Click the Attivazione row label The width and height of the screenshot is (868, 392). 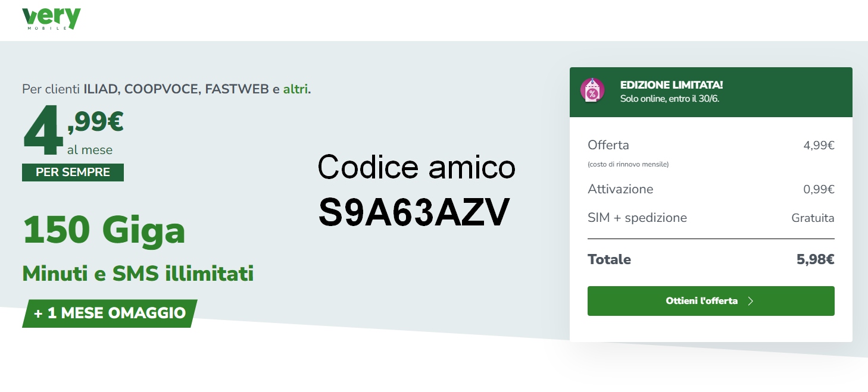click(x=620, y=189)
